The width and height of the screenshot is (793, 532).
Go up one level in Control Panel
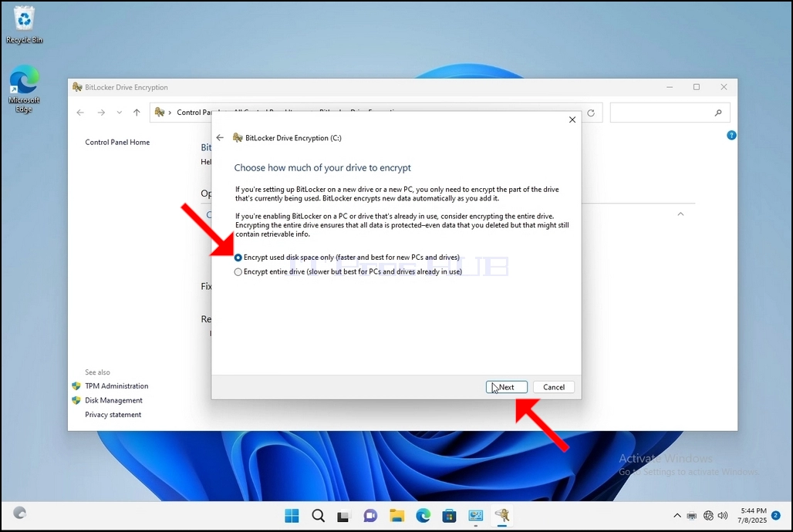click(x=137, y=113)
